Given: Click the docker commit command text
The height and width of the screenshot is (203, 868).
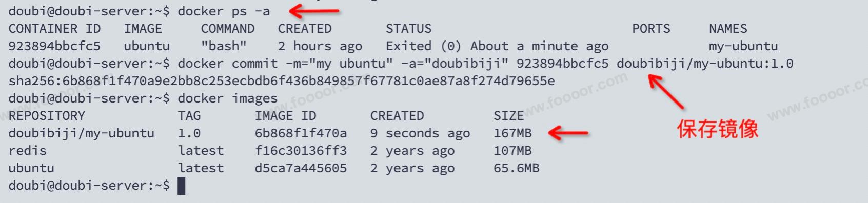Looking at the screenshot, I should point(485,64).
